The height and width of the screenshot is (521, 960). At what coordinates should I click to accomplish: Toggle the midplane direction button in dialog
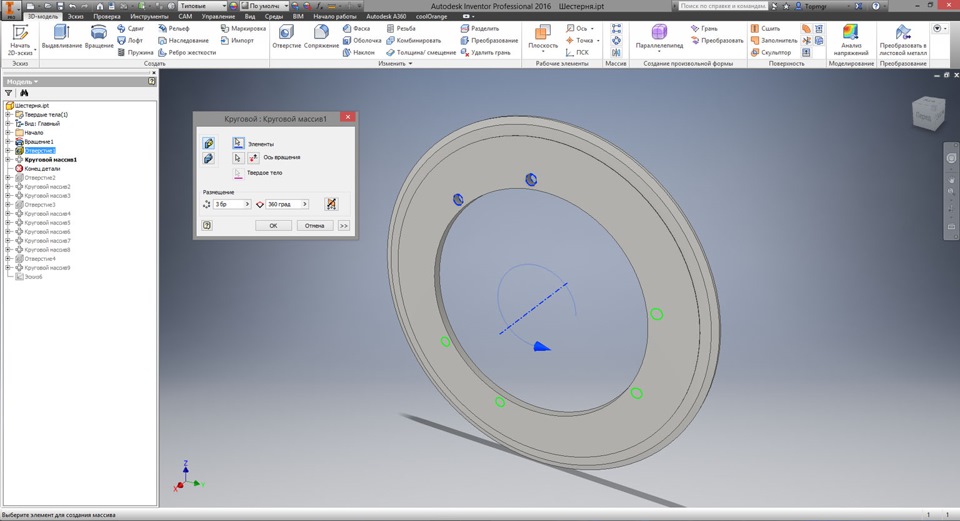[x=332, y=204]
